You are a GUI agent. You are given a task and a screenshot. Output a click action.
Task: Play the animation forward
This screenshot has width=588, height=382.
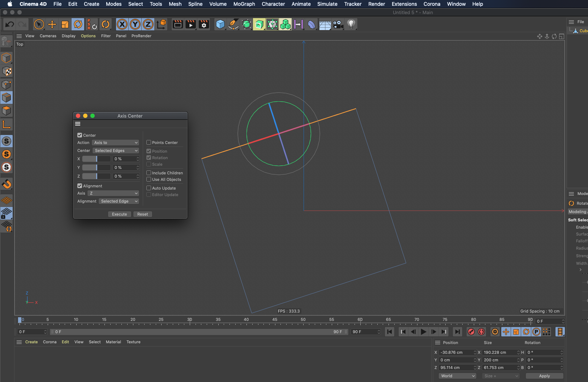tap(424, 332)
